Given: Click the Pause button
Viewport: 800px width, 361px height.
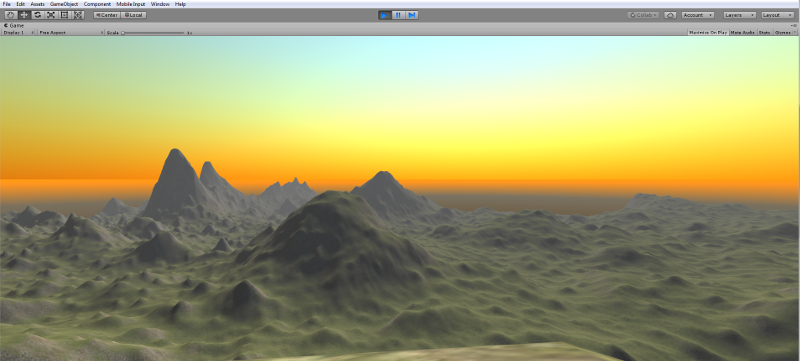Looking at the screenshot, I should (x=398, y=15).
